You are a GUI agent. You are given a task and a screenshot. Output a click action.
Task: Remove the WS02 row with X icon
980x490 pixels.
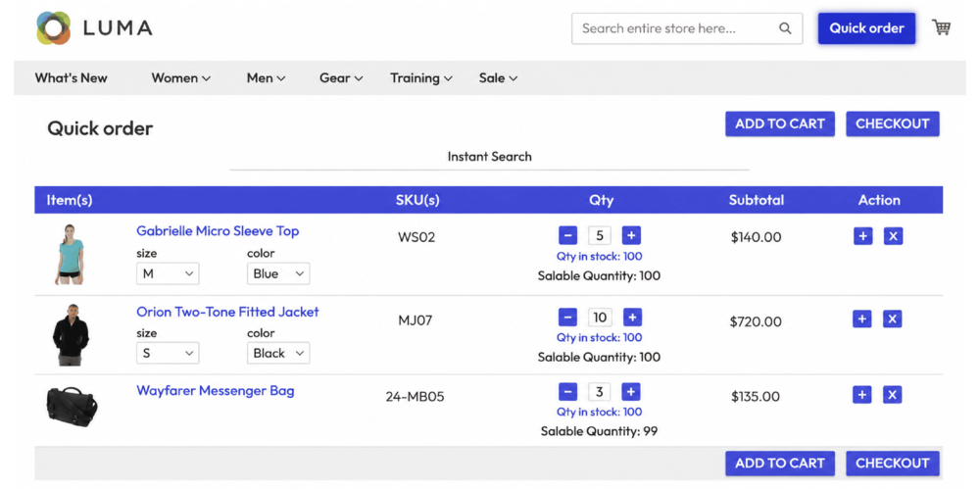[x=893, y=236]
